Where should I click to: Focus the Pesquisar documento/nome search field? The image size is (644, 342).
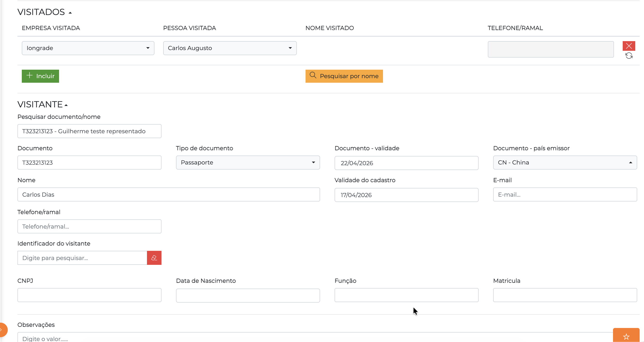[x=89, y=131]
